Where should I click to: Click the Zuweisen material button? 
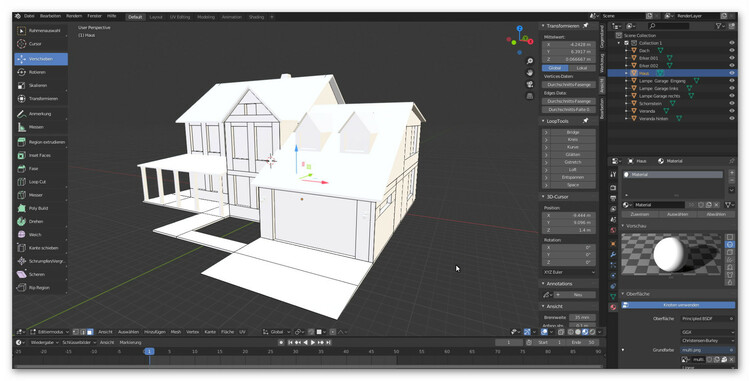click(x=640, y=214)
